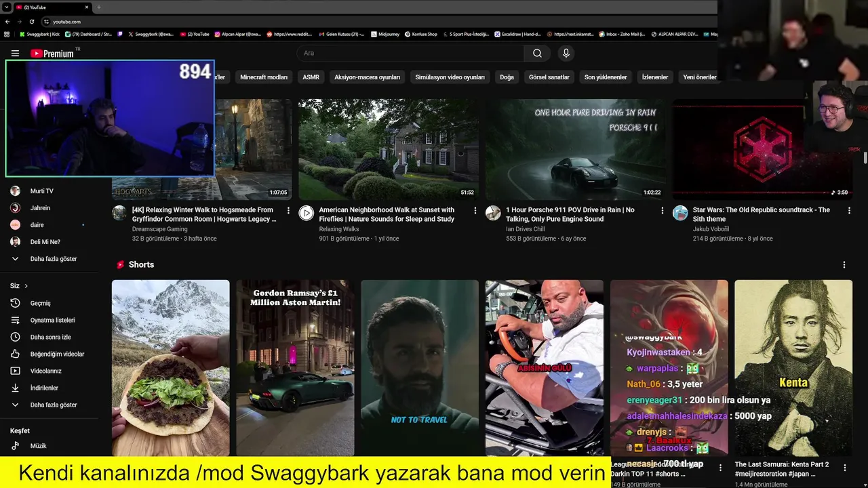This screenshot has height=488, width=868.
Task: Start voice search with the microphone icon
Action: click(566, 54)
